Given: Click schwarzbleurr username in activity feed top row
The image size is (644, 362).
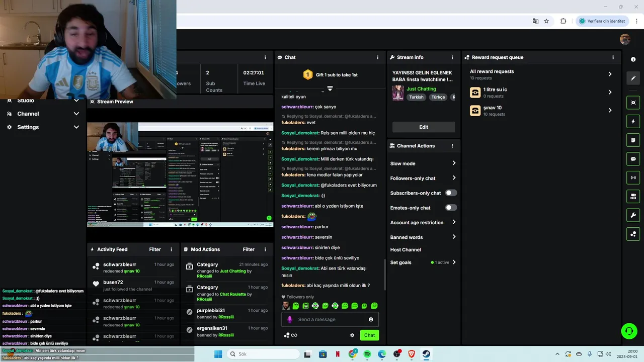Looking at the screenshot, I should 120,264.
